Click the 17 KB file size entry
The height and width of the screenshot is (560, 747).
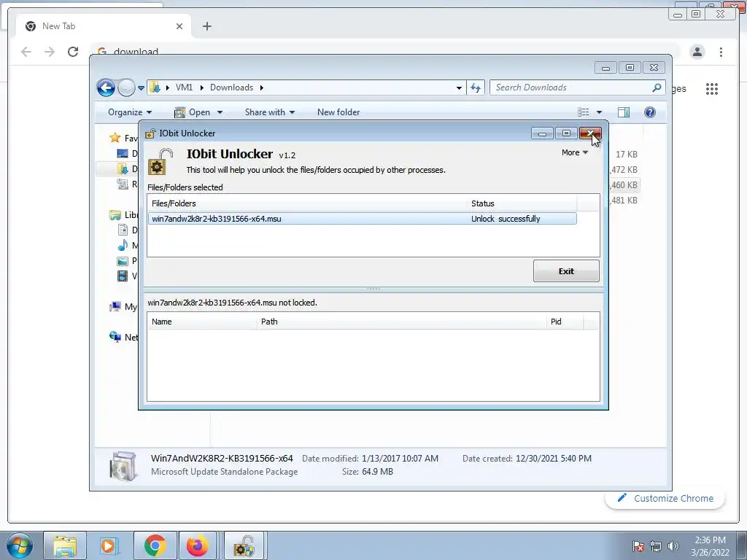[626, 155]
